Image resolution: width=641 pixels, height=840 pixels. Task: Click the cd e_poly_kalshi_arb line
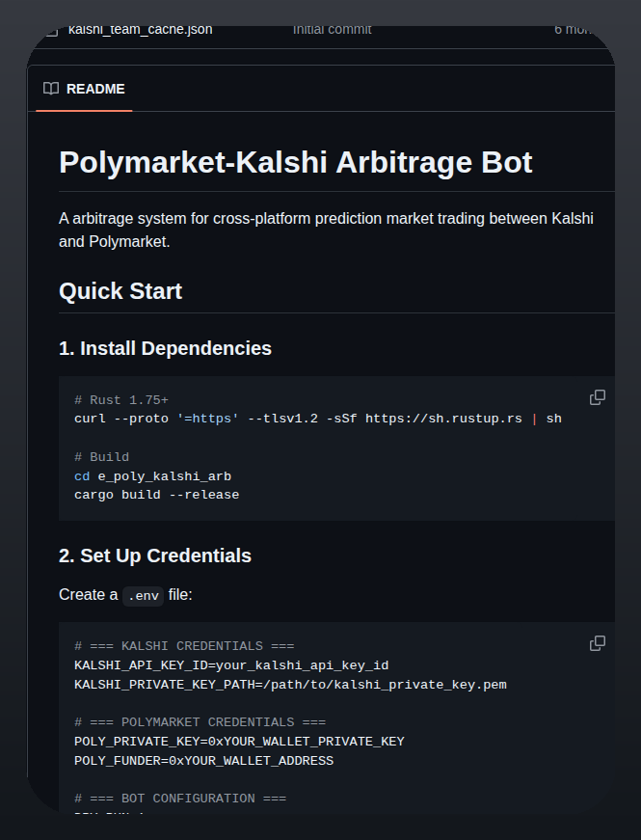[152, 476]
